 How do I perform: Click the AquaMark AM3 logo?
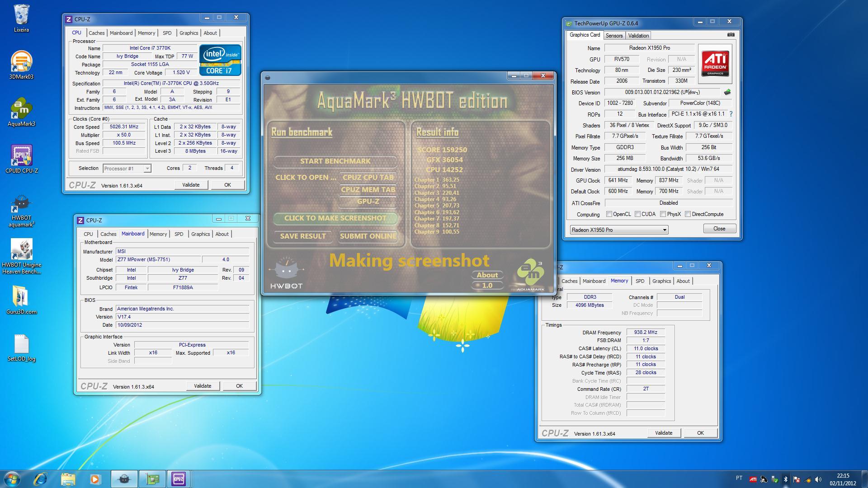coord(531,275)
